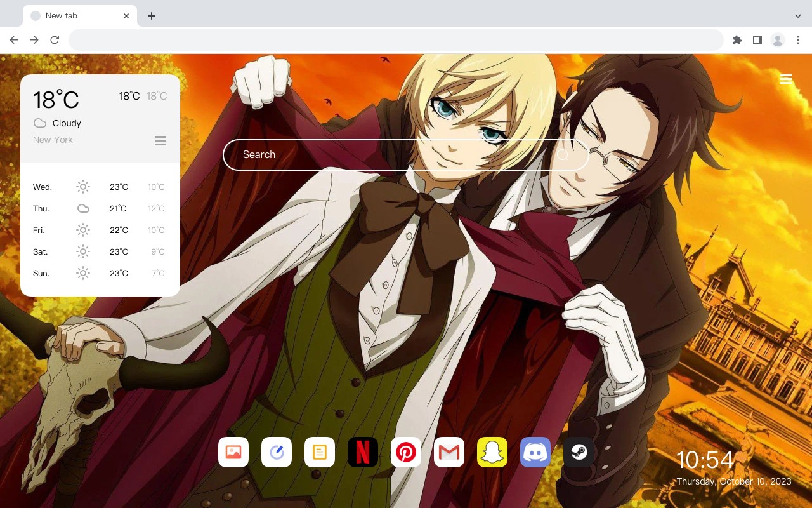Toggle the browser side panel
812x508 pixels.
point(757,40)
